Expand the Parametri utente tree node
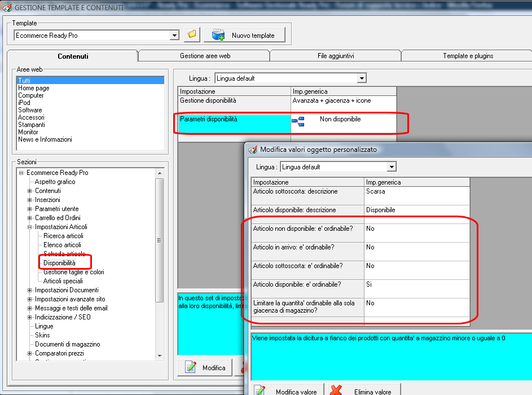This screenshot has width=532, height=395. (x=30, y=209)
